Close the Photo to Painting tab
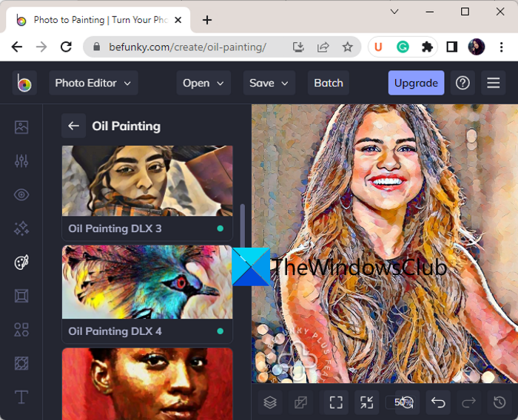The height and width of the screenshot is (420, 518). pyautogui.click(x=178, y=20)
